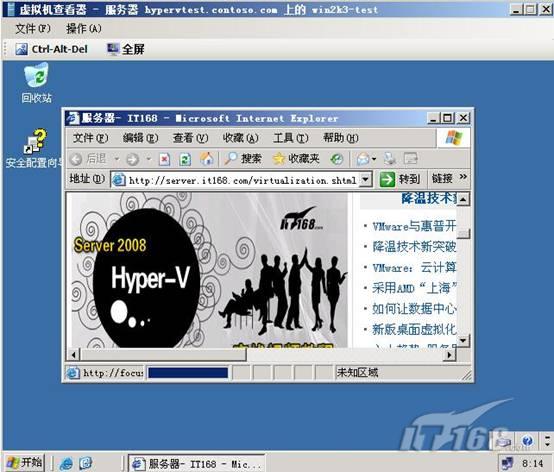Expand the Back history dropdown arrow
The width and height of the screenshot is (554, 472).
click(x=116, y=159)
